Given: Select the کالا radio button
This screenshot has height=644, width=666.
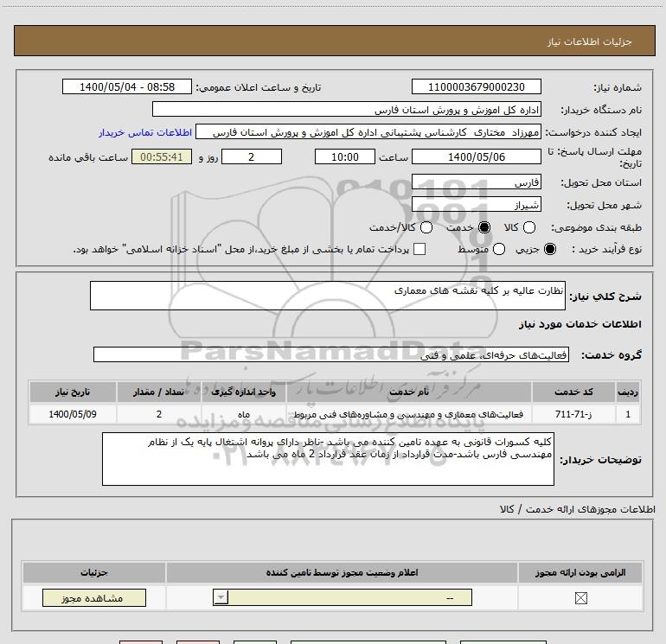Looking at the screenshot, I should [x=529, y=227].
